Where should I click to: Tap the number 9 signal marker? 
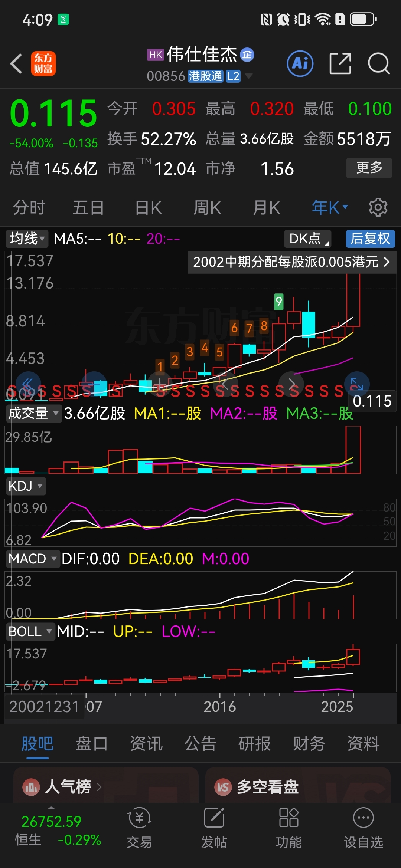click(x=278, y=301)
